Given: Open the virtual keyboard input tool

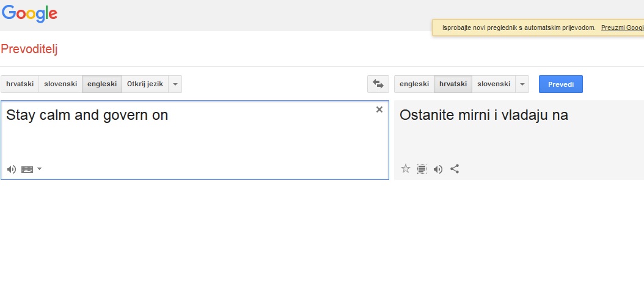Looking at the screenshot, I should [x=27, y=169].
